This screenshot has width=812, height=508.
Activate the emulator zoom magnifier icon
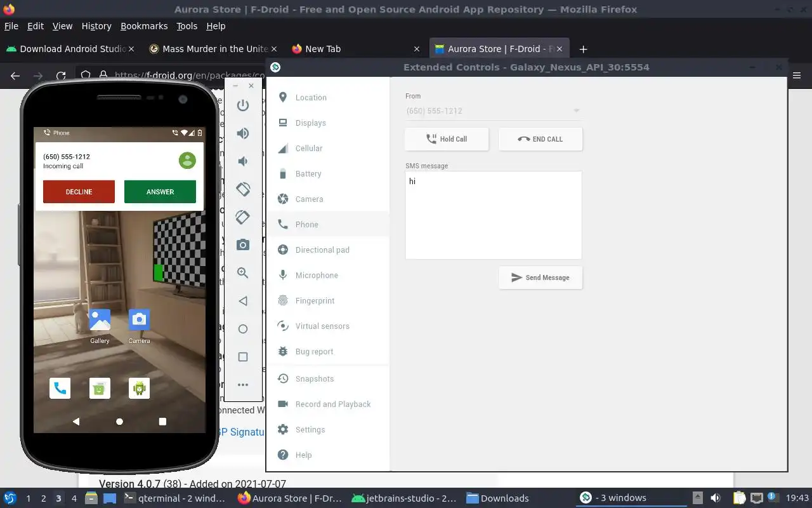[243, 273]
